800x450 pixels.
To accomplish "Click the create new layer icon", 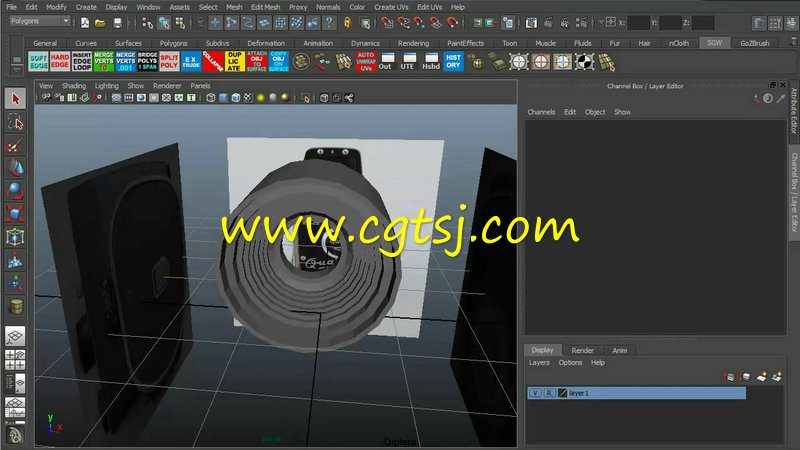I will (x=761, y=377).
